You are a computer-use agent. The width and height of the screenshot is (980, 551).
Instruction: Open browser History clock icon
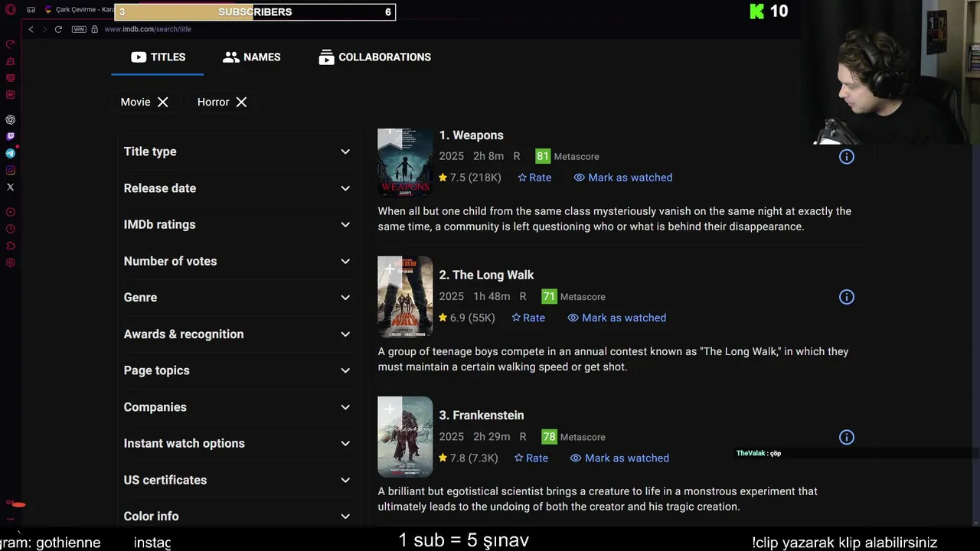tap(11, 230)
